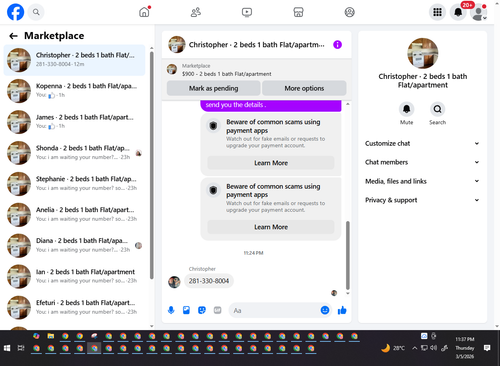Open the emoji picker smiley icon
The width and height of the screenshot is (500, 366).
325,310
